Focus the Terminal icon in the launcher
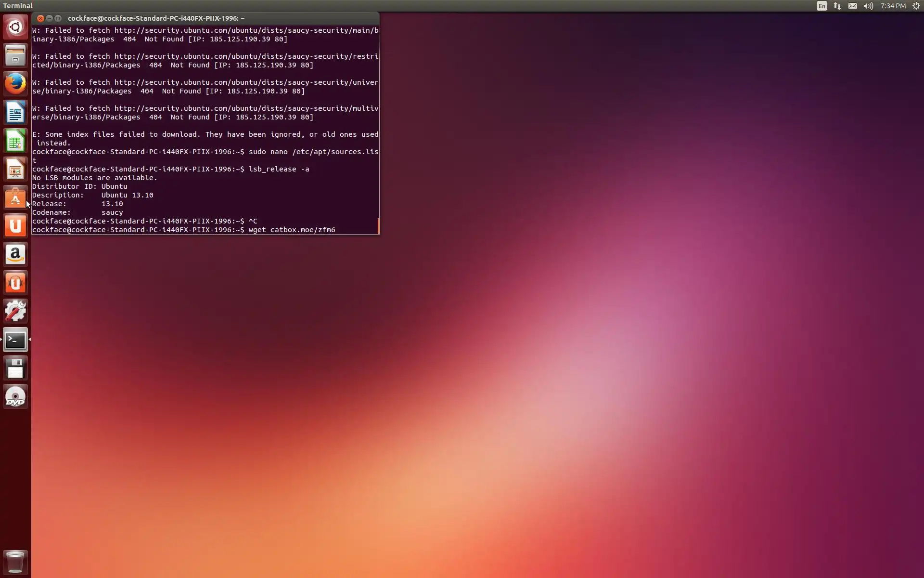The image size is (924, 578). [15, 340]
